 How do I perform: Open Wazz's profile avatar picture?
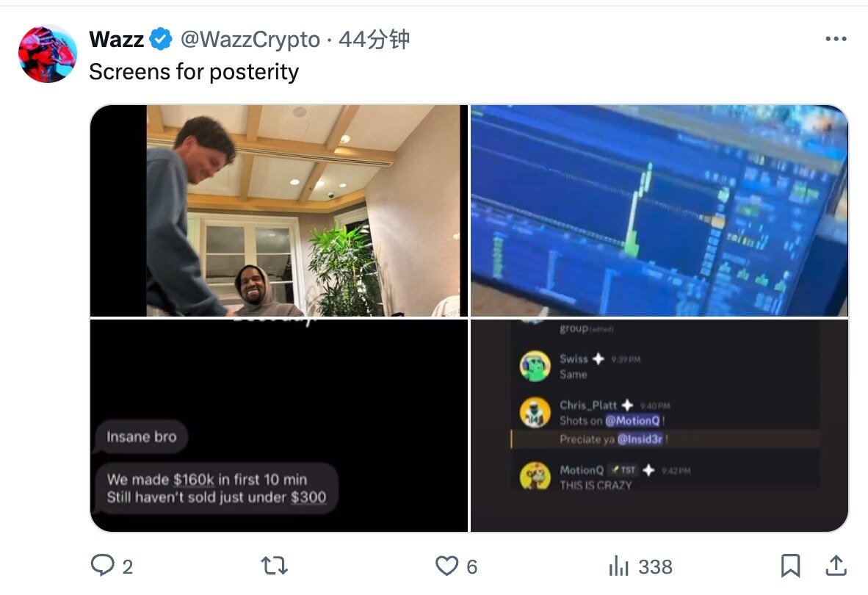48,54
